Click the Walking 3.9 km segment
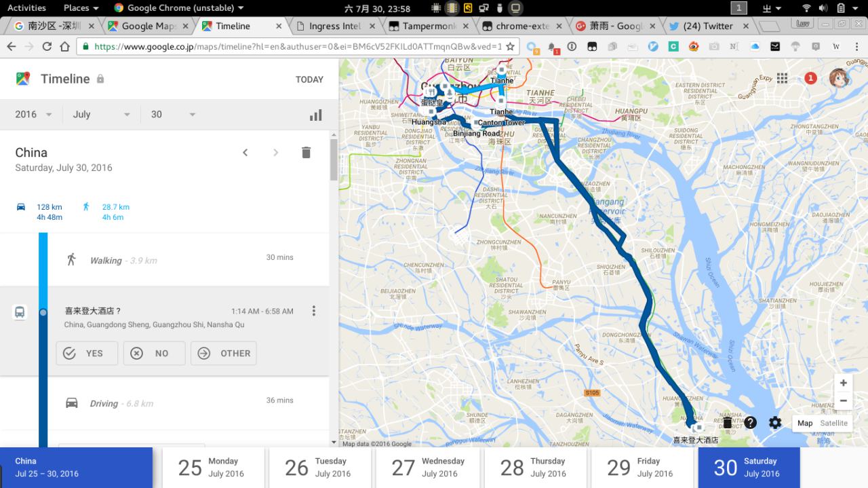 click(165, 260)
